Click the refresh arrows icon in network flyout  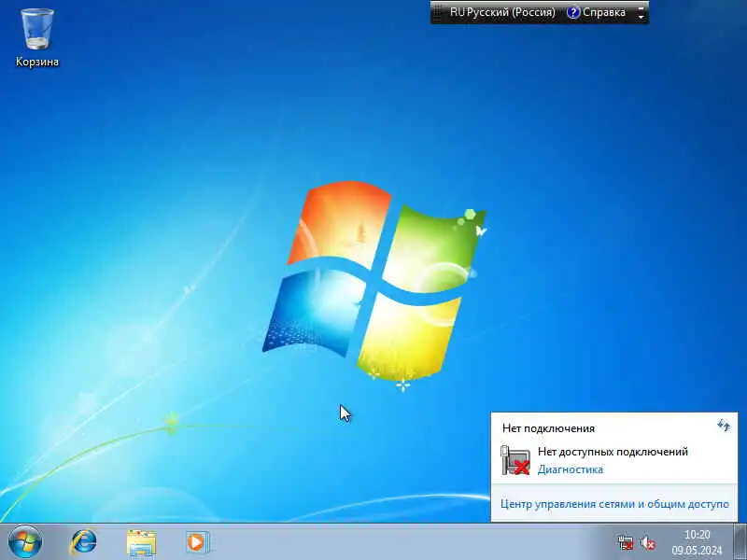(724, 426)
